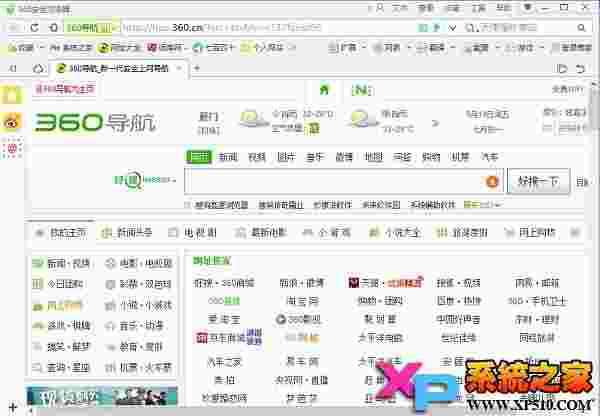Image resolution: width=600 pixels, height=416 pixels.
Task: Click today's cloudy weather icon
Action: [x=252, y=119]
